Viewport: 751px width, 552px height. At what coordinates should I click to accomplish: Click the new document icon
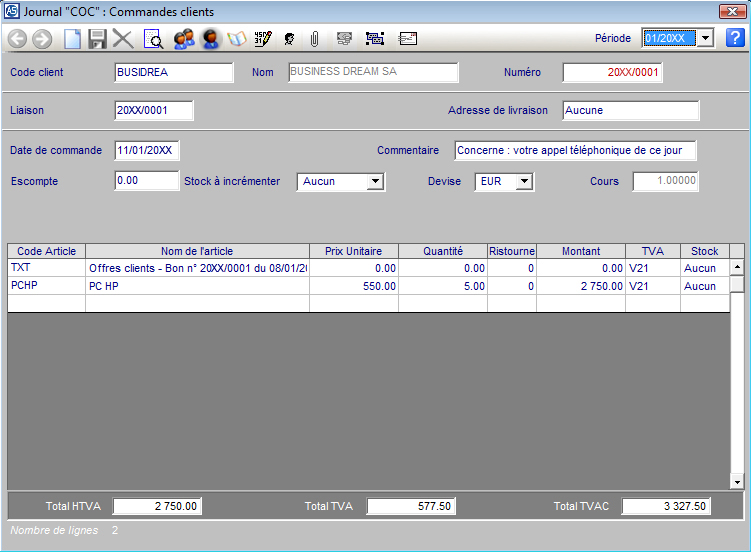pyautogui.click(x=71, y=39)
